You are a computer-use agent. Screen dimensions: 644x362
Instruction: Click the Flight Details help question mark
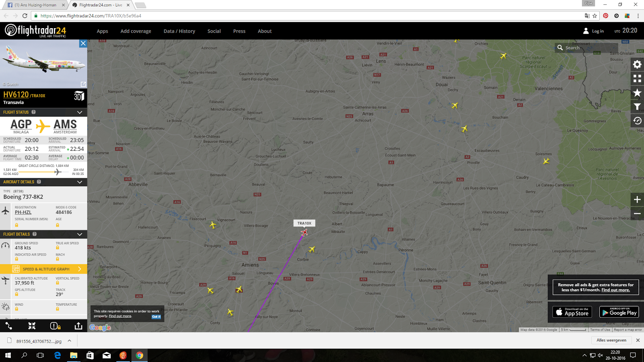pos(35,234)
